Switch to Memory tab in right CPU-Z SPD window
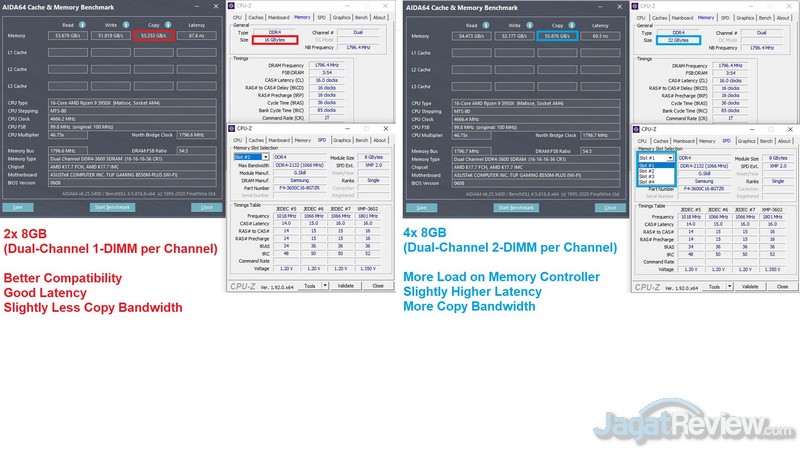This screenshot has height=450, width=800. (x=707, y=141)
